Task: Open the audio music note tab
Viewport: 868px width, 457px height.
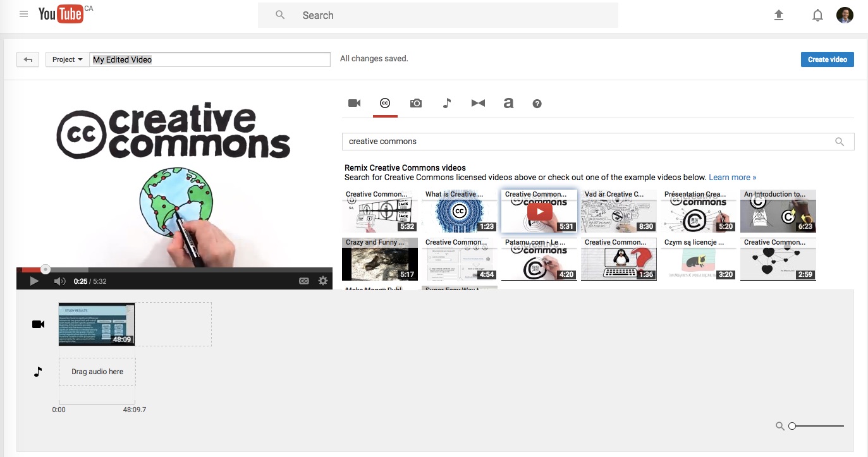Action: tap(446, 103)
